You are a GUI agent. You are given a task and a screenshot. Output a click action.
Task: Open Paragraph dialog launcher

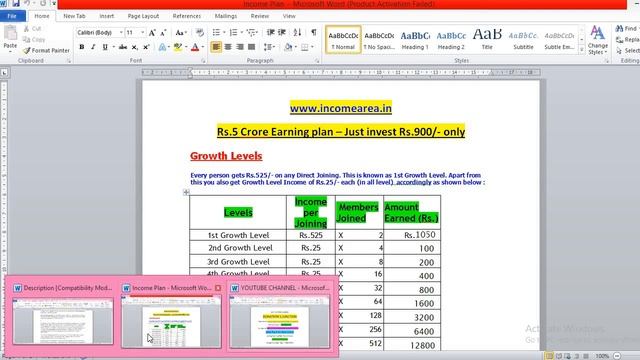point(317,61)
